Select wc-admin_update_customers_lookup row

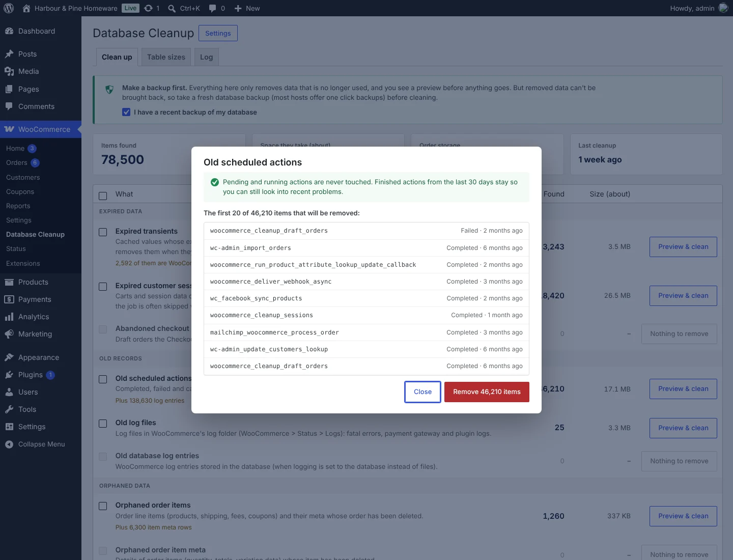point(366,349)
